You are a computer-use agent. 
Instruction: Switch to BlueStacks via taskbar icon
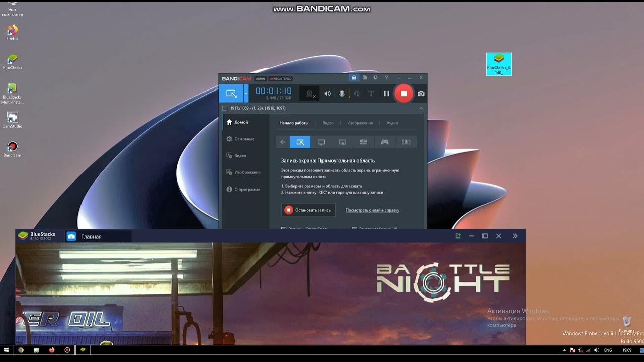83,350
